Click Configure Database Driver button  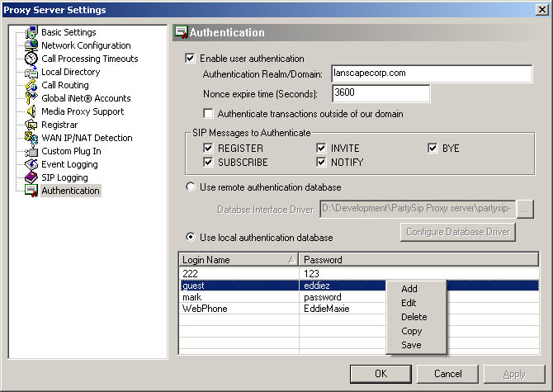tap(458, 232)
